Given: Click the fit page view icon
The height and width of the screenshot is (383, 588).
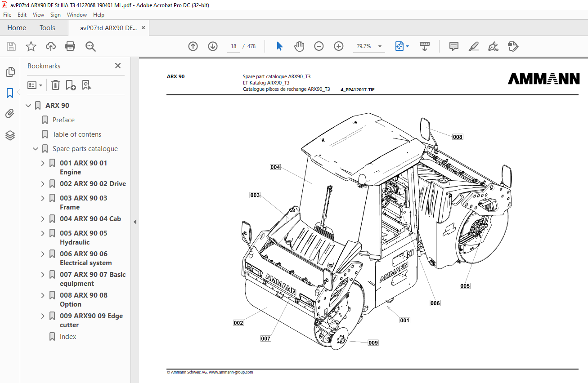Looking at the screenshot, I should (x=399, y=46).
